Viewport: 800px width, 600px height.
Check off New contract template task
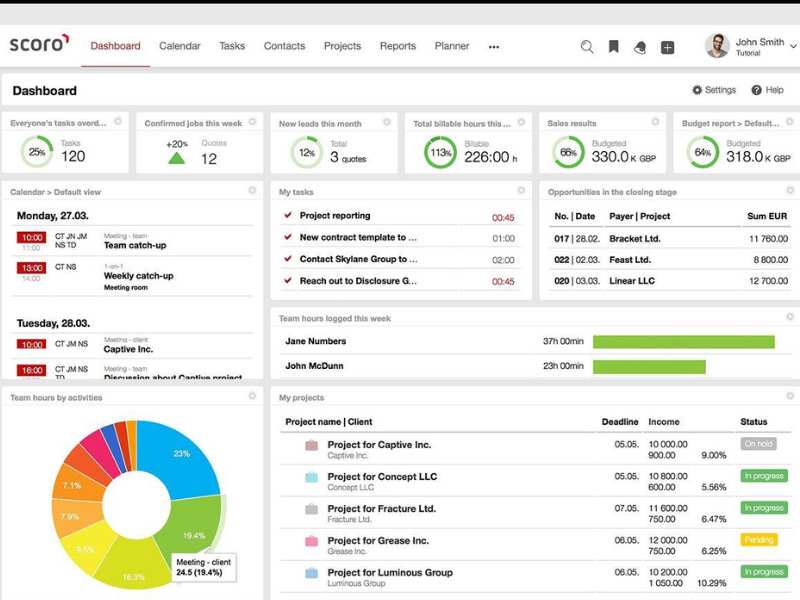click(288, 237)
